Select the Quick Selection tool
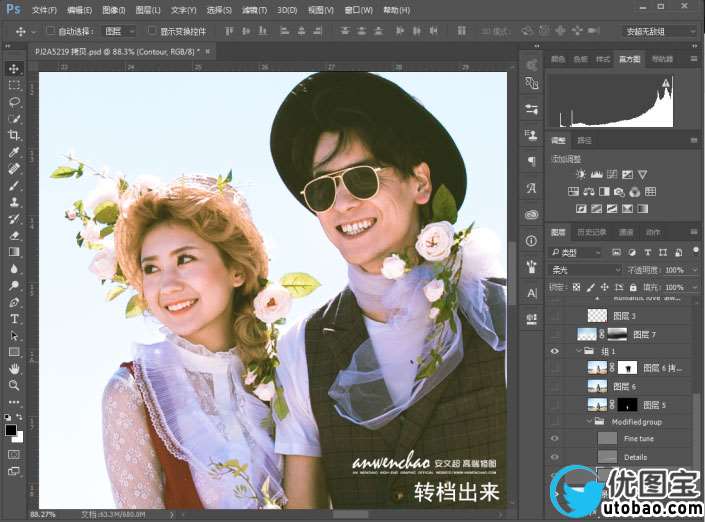Screen dimensions: 705x522 (14, 119)
